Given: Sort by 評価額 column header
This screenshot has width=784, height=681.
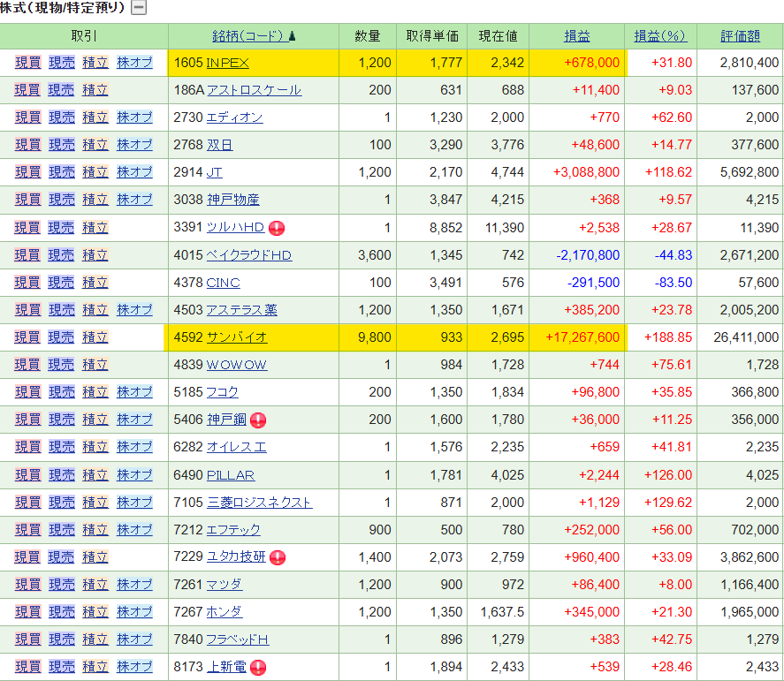Looking at the screenshot, I should pyautogui.click(x=740, y=36).
